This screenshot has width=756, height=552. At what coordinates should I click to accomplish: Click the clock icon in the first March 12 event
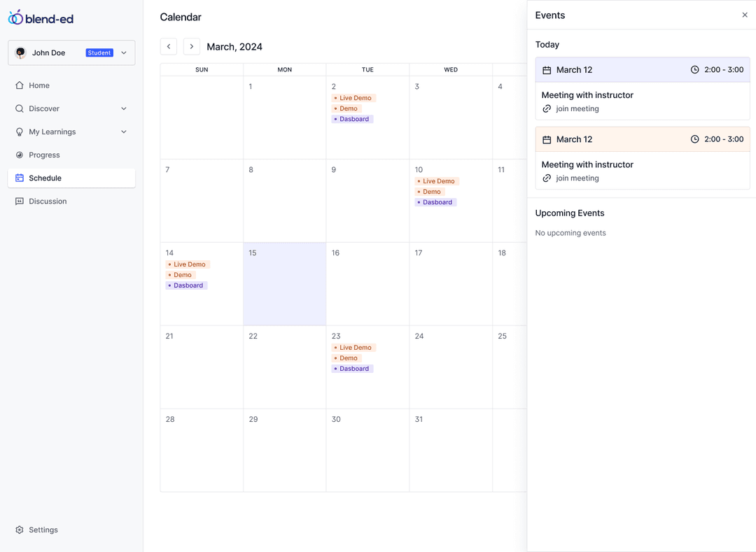pyautogui.click(x=695, y=69)
